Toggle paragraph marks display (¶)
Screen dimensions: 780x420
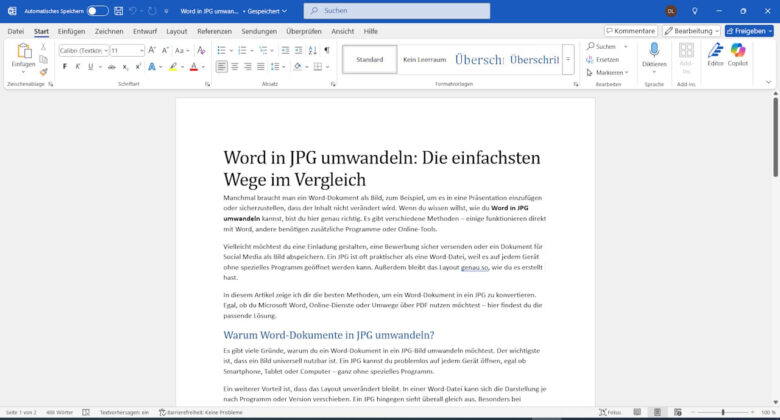coord(327,50)
